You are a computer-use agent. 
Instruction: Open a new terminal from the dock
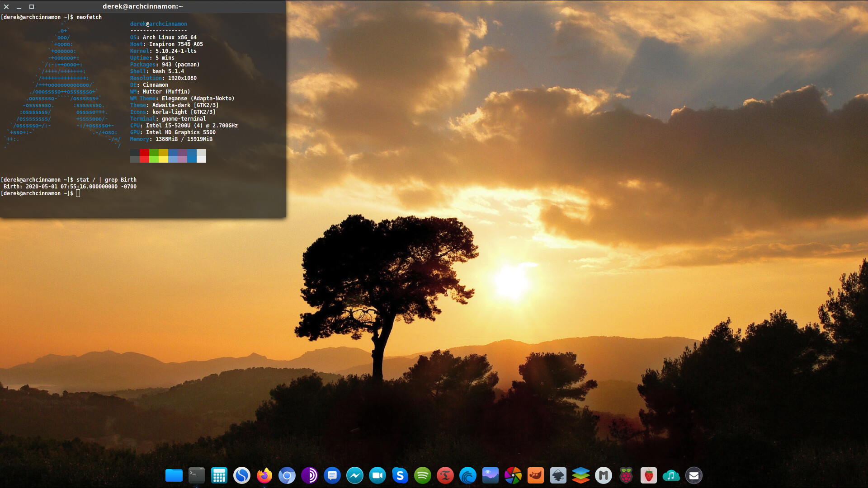196,475
